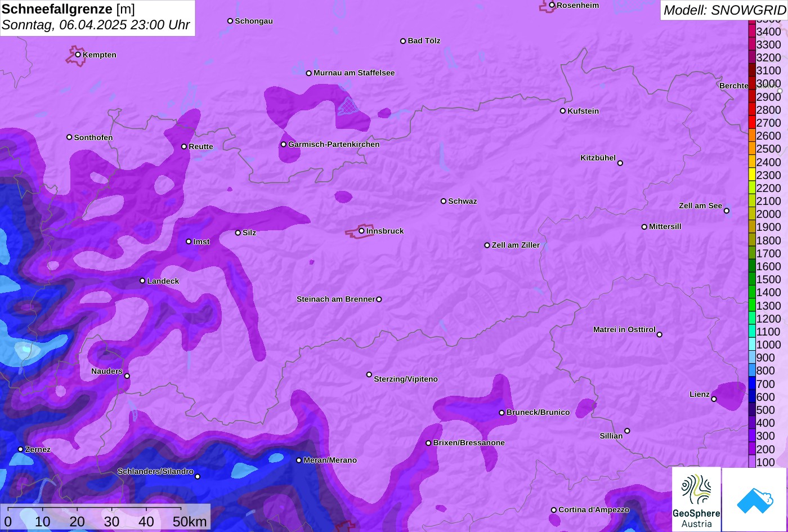Click the "Mittersill" town label

click(665, 226)
